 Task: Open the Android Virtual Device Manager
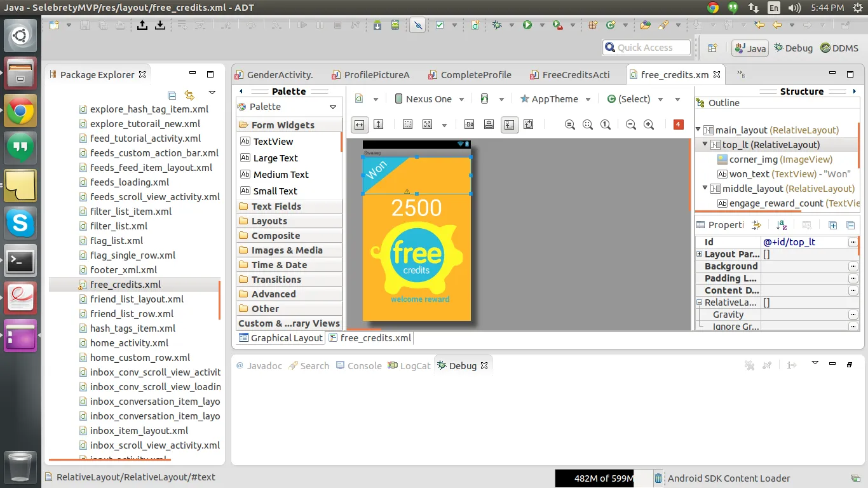click(x=395, y=25)
